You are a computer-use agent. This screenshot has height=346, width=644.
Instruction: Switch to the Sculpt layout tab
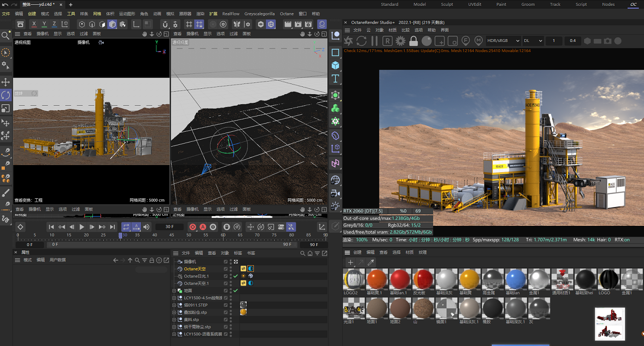point(447,4)
